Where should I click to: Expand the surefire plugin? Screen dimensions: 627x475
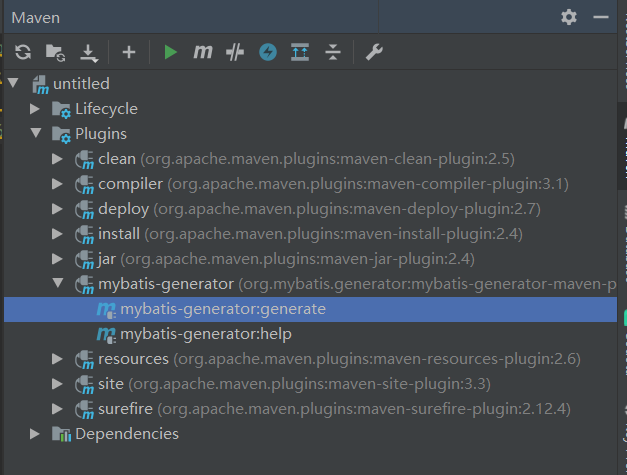tap(57, 409)
